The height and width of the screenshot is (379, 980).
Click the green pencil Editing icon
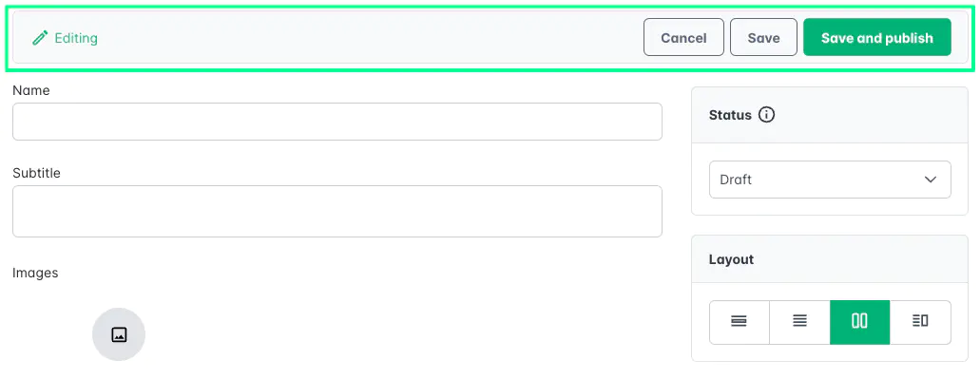point(40,38)
